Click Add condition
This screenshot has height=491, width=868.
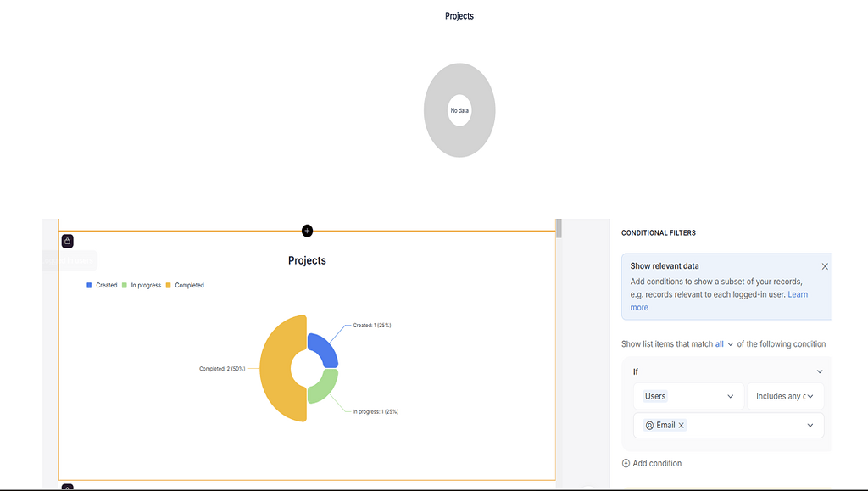tap(656, 463)
